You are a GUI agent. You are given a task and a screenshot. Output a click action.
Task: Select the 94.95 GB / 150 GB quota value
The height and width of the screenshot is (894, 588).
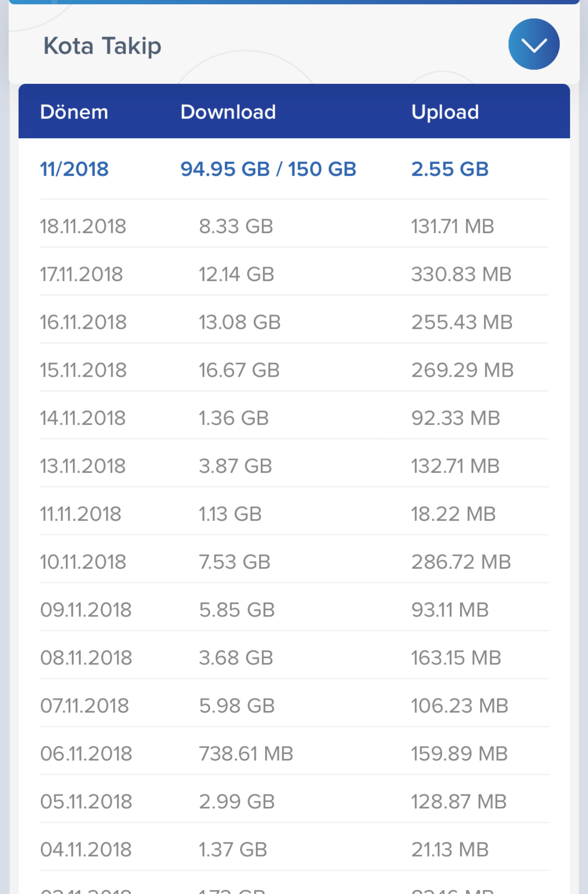coord(268,169)
